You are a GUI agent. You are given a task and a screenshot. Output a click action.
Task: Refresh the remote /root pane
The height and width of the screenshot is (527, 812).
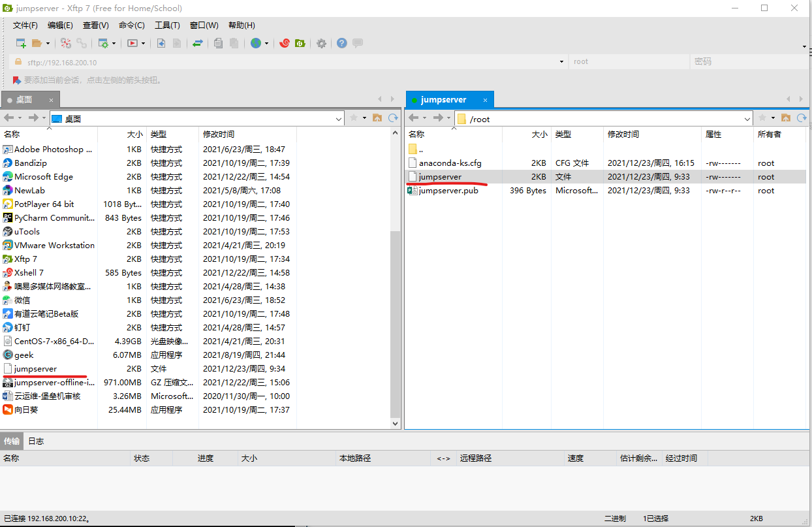click(x=802, y=118)
